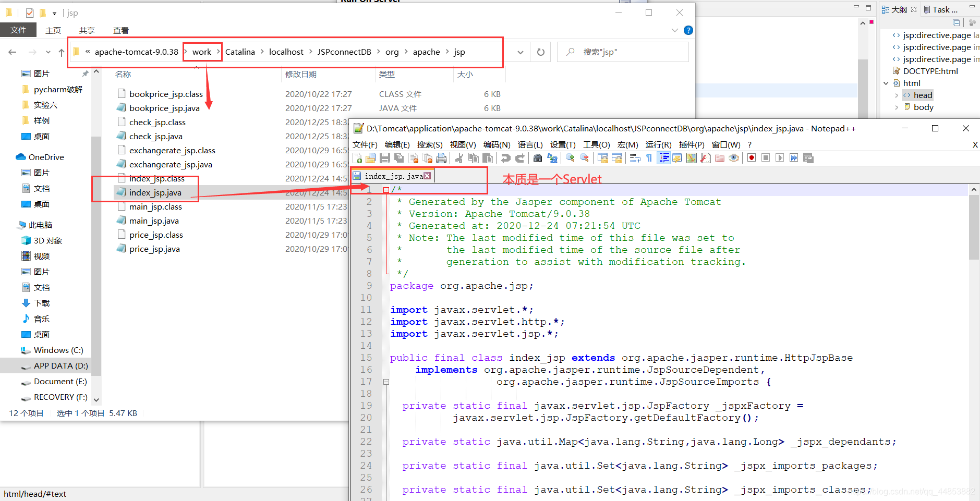Navigate back in File Explorer
The width and height of the screenshot is (980, 501).
coord(13,52)
